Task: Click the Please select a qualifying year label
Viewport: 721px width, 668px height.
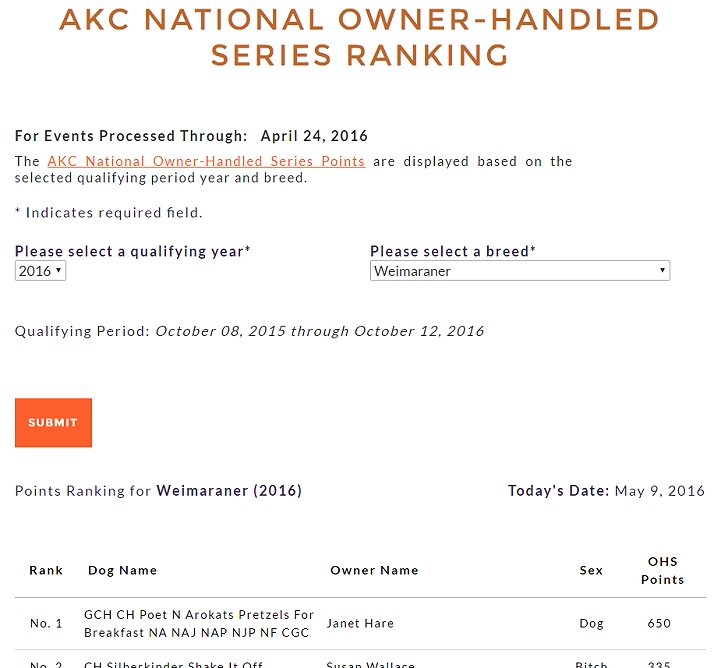Action: click(x=133, y=251)
